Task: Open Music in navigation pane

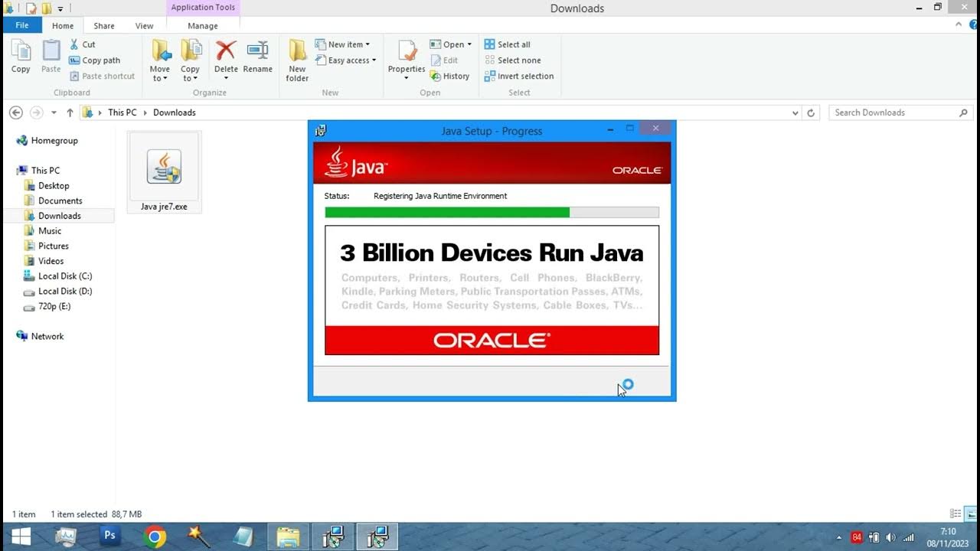Action: [x=43, y=230]
